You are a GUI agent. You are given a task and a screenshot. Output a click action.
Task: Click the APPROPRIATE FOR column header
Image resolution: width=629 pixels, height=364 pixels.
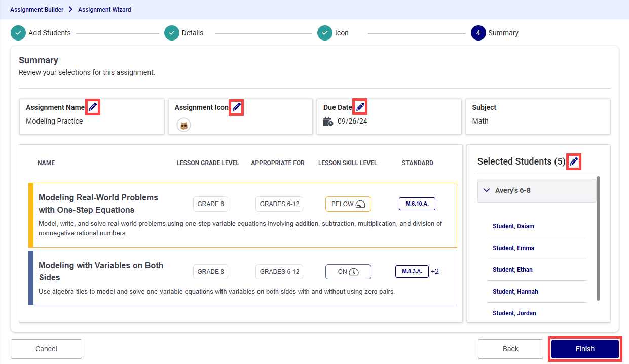(278, 163)
